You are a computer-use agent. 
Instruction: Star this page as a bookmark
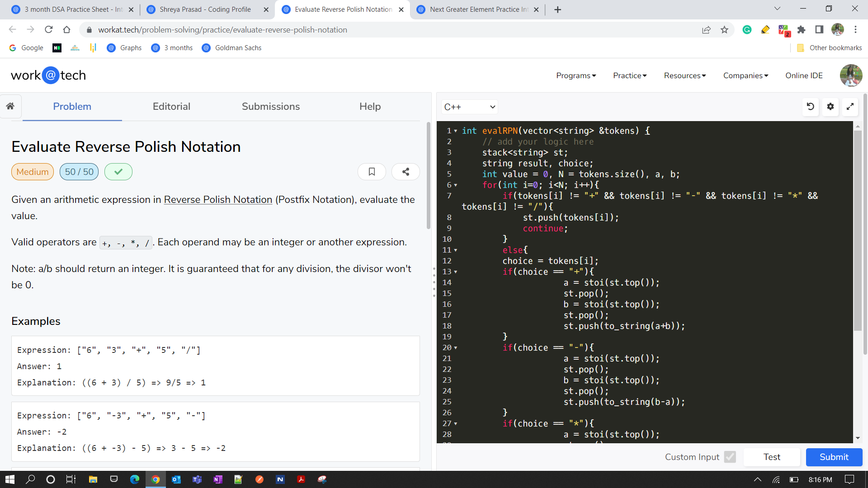point(725,30)
